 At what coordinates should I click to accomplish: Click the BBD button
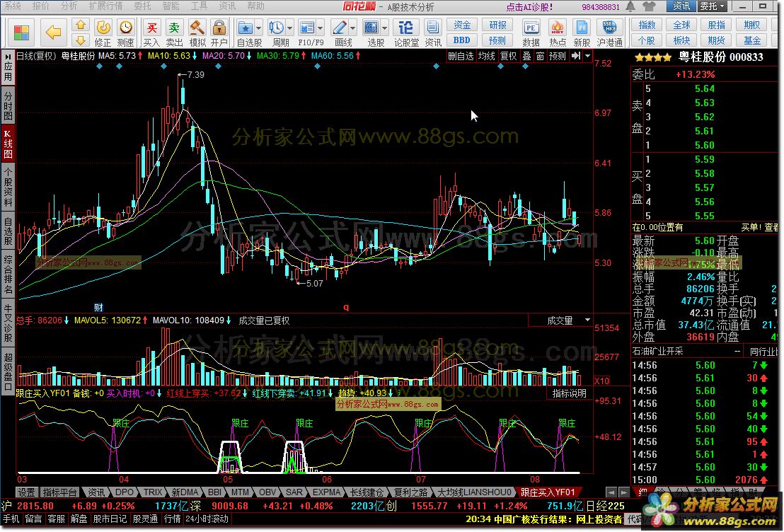tap(461, 40)
